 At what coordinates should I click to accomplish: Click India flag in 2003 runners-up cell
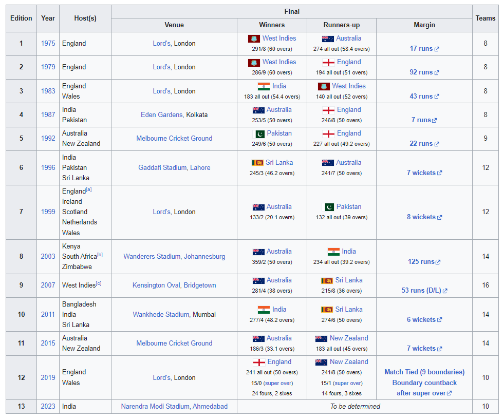[x=333, y=252]
